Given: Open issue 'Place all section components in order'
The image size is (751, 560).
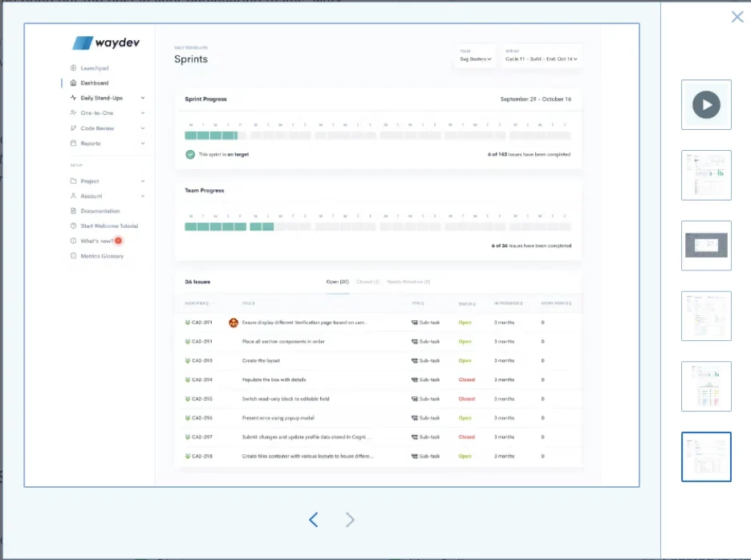Looking at the screenshot, I should [x=283, y=342].
